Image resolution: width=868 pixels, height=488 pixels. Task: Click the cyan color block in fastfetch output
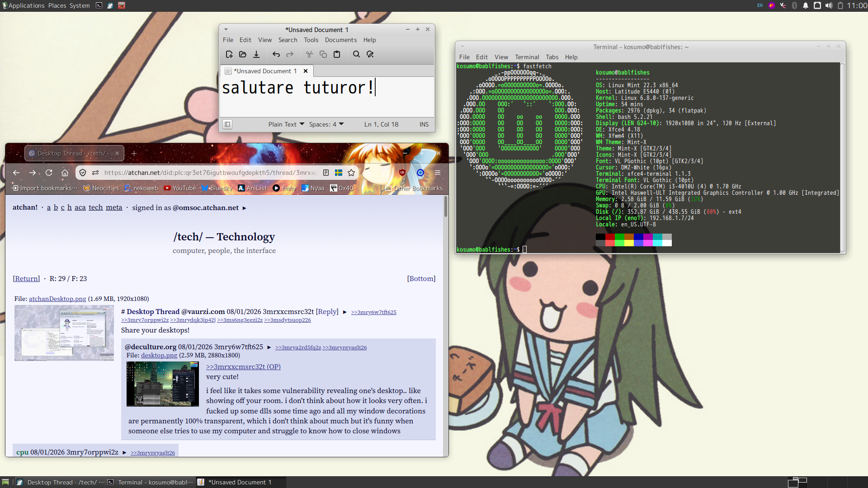[x=657, y=237]
